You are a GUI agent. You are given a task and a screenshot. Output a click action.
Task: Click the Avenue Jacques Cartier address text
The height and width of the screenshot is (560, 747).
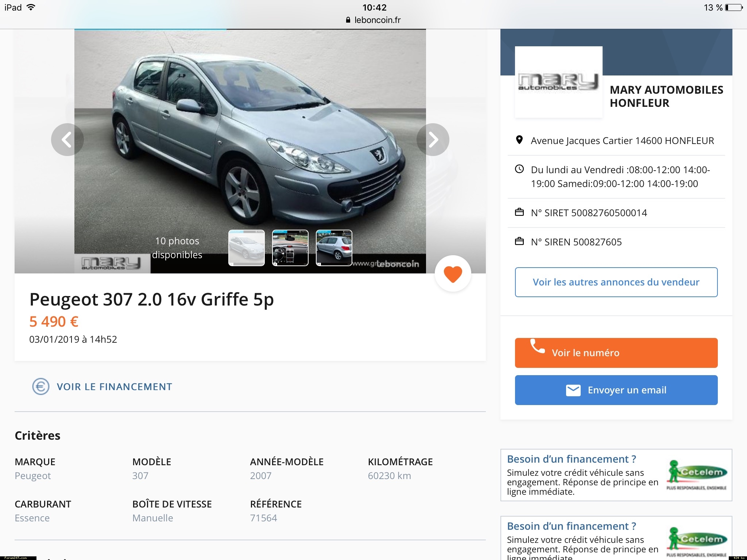[x=622, y=140]
